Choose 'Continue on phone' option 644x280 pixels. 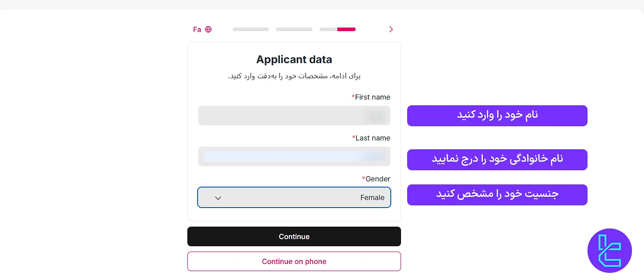(x=294, y=261)
